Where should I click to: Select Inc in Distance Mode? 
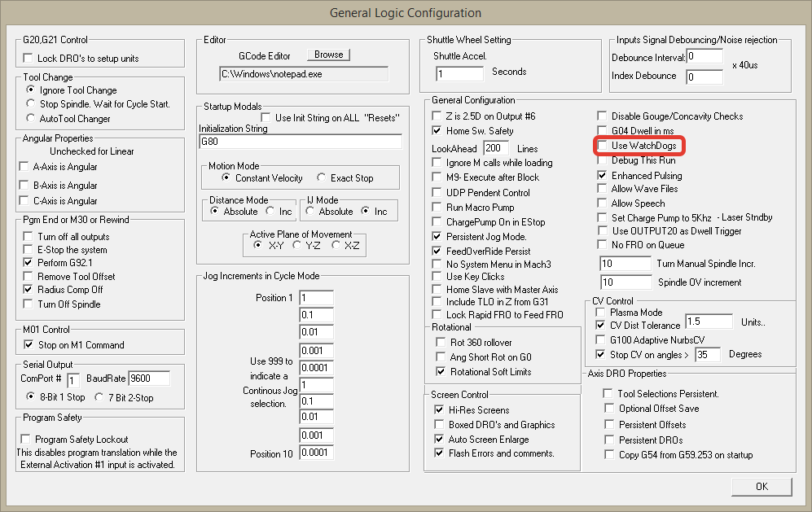(x=270, y=211)
